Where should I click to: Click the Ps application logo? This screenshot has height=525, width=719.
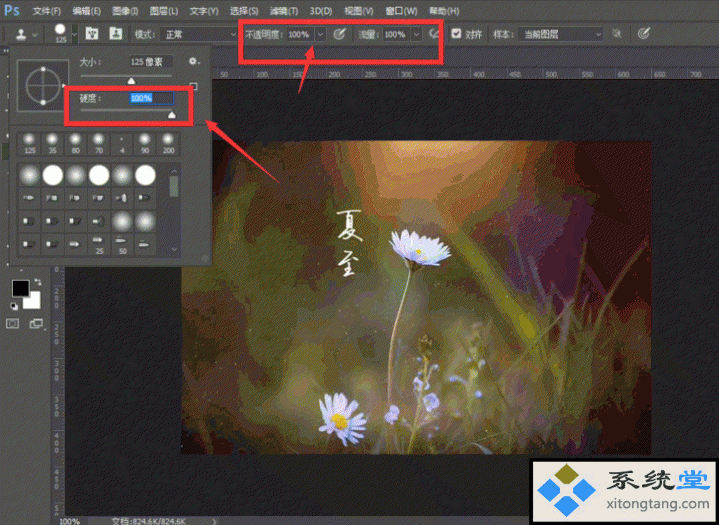pyautogui.click(x=12, y=10)
